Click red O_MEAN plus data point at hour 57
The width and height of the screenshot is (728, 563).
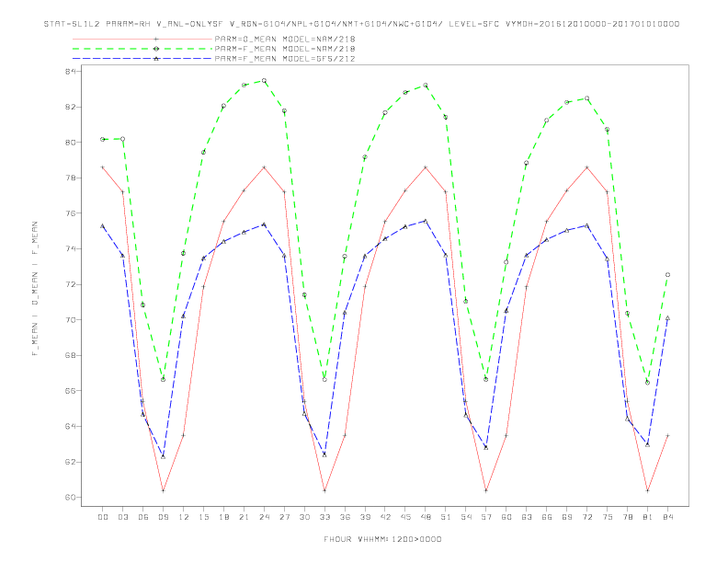tap(486, 490)
